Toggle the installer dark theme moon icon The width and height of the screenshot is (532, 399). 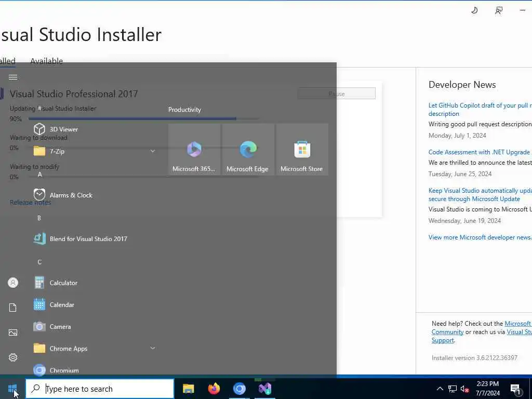[x=474, y=10]
